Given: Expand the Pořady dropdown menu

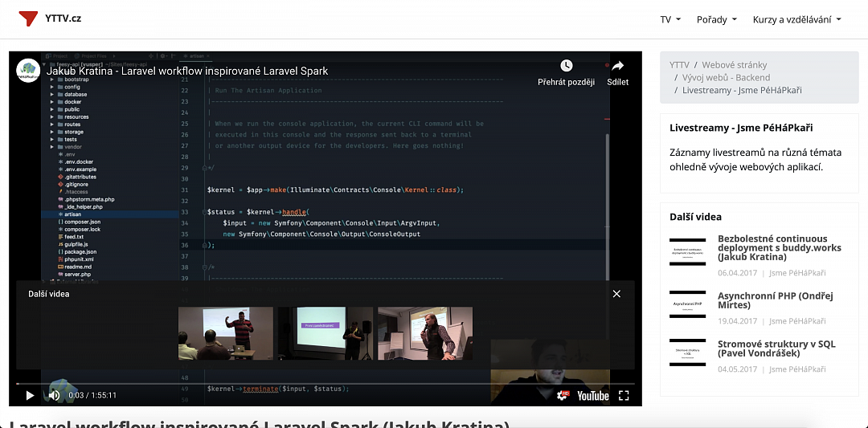Looking at the screenshot, I should click(x=717, y=19).
